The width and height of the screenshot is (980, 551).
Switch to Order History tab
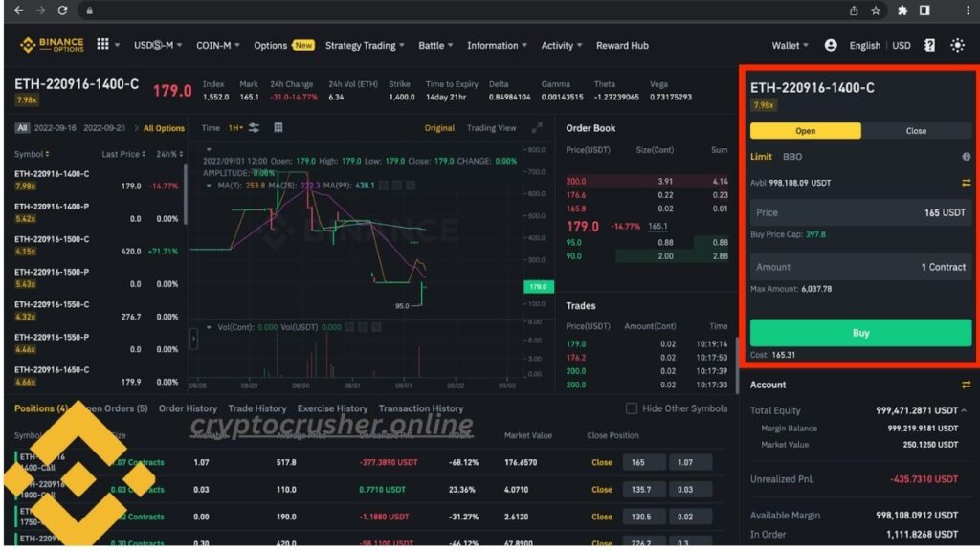(189, 408)
